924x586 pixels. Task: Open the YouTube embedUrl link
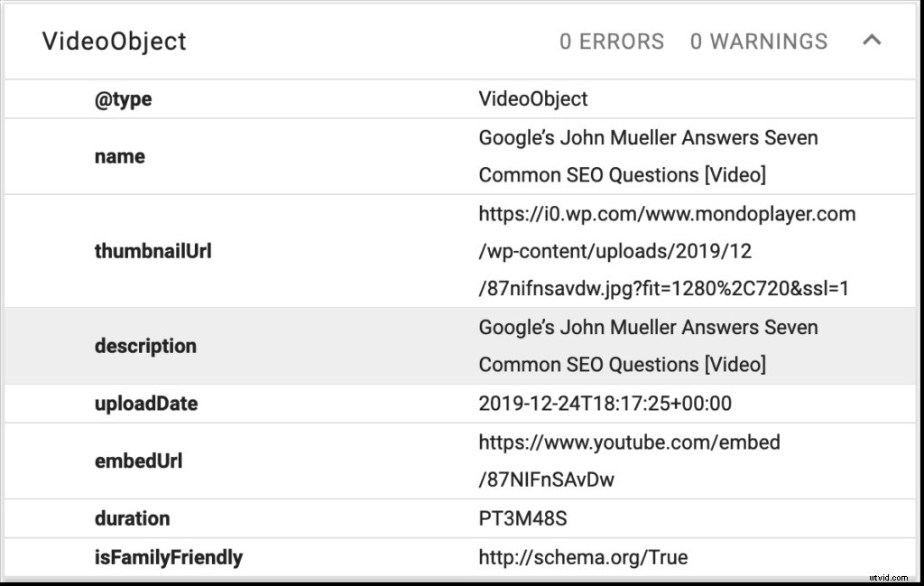click(628, 442)
